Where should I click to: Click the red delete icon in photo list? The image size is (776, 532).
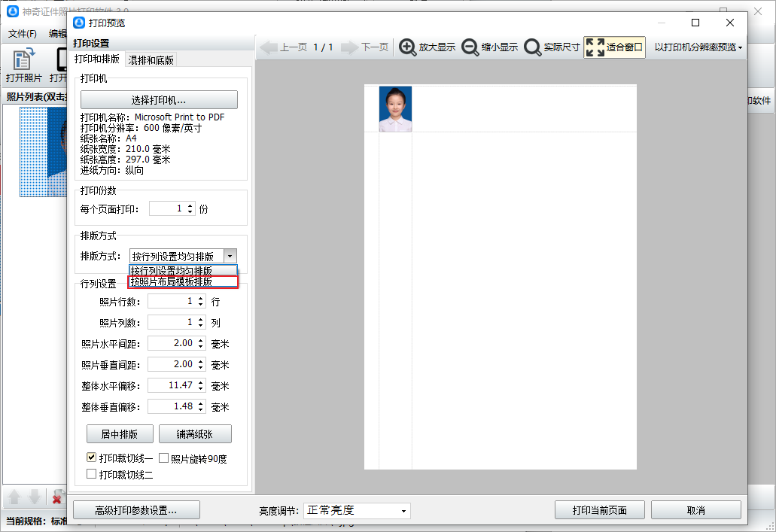coord(56,497)
